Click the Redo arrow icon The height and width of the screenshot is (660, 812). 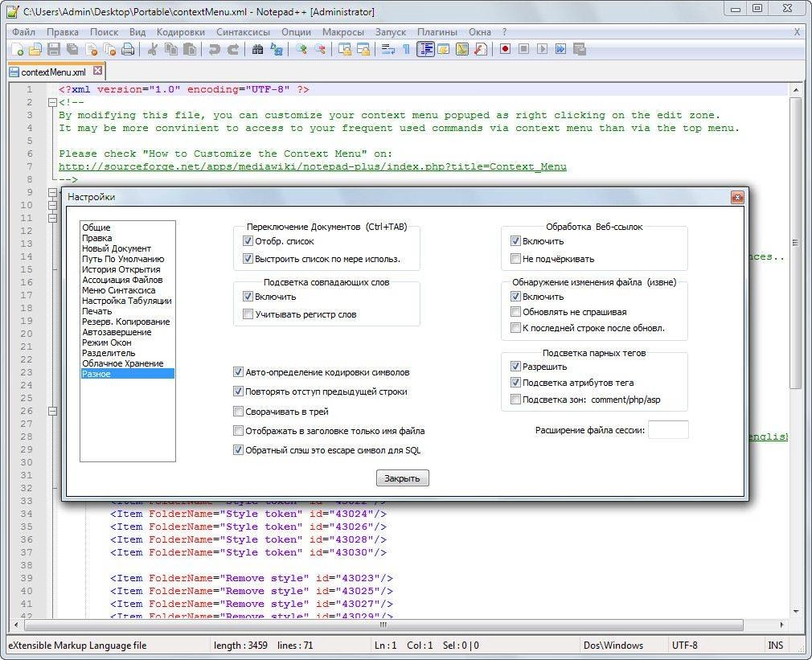click(x=233, y=49)
